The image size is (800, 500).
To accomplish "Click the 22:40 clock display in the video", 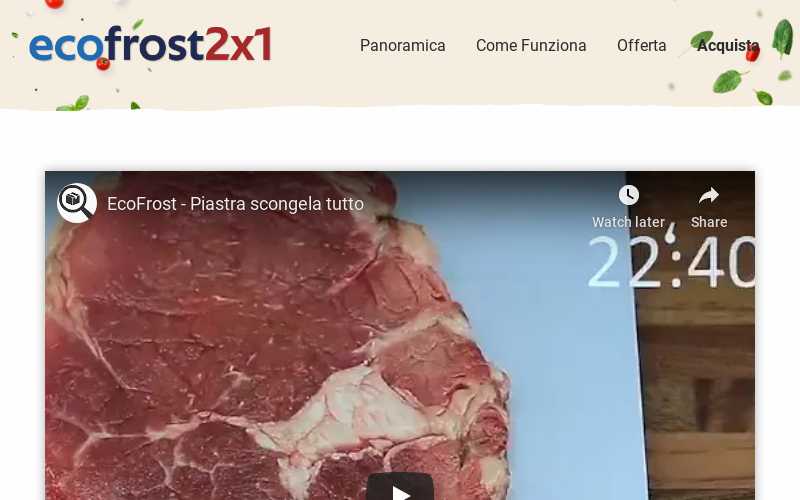I will [x=671, y=262].
